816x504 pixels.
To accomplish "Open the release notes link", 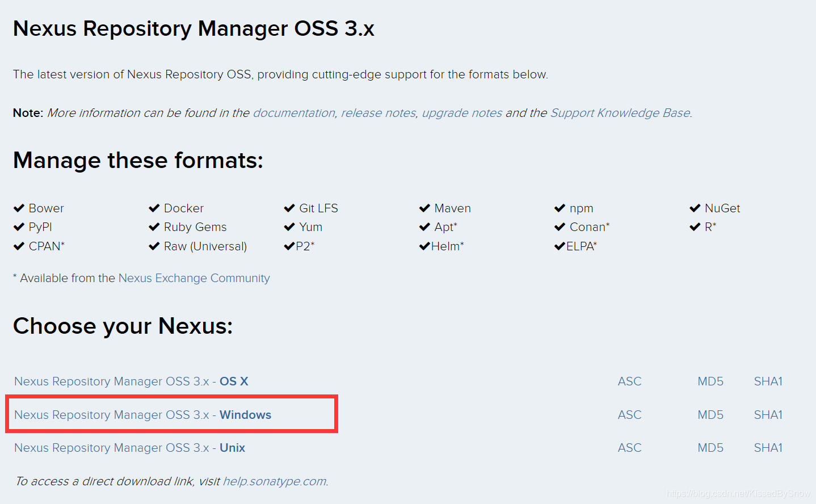I will click(378, 113).
